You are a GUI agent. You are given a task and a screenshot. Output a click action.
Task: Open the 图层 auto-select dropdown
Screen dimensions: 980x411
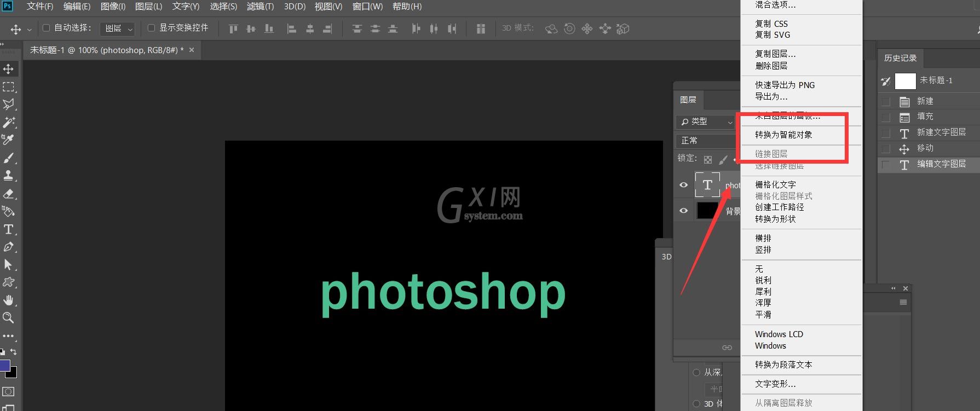click(x=118, y=28)
